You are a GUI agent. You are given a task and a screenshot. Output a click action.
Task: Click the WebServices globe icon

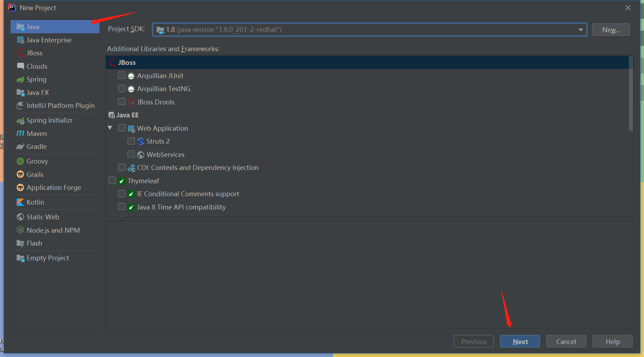pyautogui.click(x=141, y=155)
